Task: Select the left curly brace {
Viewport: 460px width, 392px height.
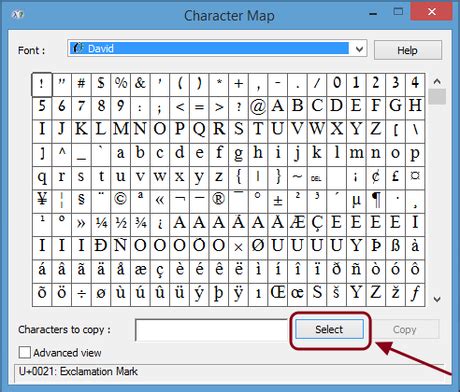Action: [x=238, y=178]
